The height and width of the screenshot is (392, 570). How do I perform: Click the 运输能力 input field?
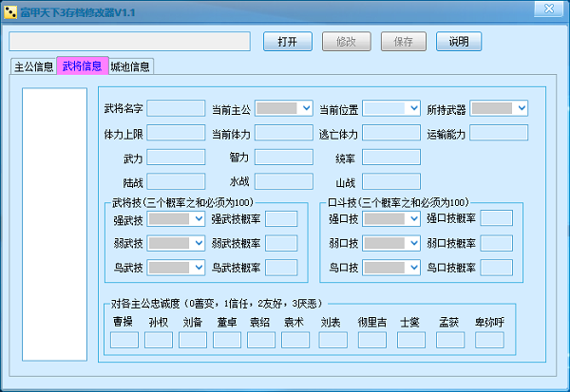point(499,133)
